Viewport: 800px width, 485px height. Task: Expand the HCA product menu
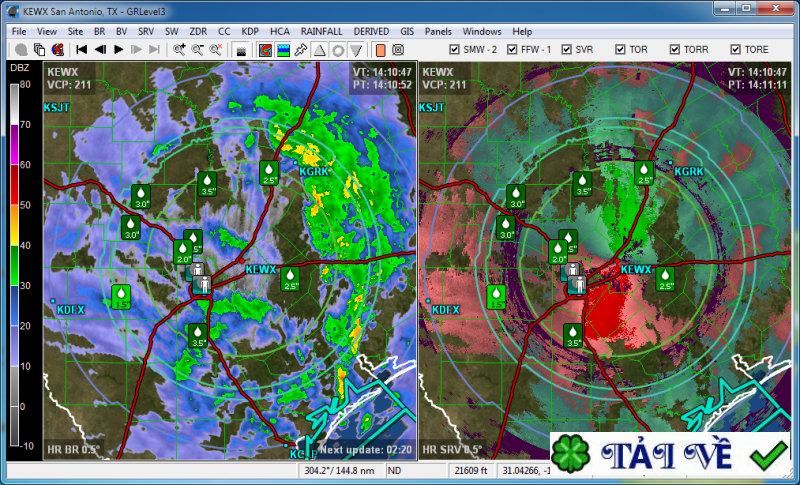point(280,32)
